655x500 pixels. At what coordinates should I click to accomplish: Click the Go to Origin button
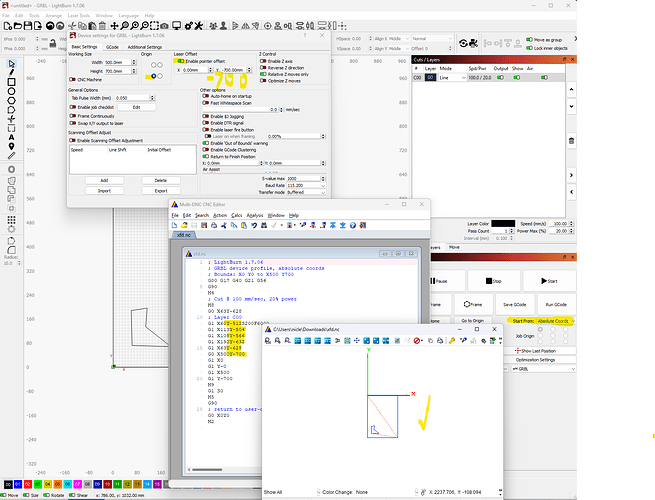pyautogui.click(x=472, y=321)
